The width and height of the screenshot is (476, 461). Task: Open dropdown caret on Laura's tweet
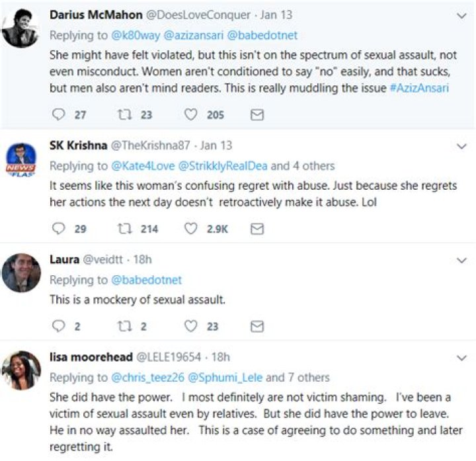click(462, 260)
